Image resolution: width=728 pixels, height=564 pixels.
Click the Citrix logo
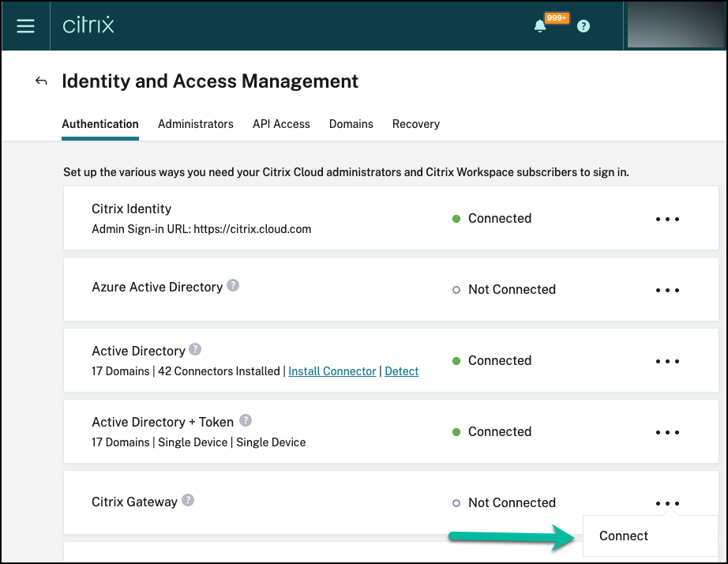click(88, 25)
